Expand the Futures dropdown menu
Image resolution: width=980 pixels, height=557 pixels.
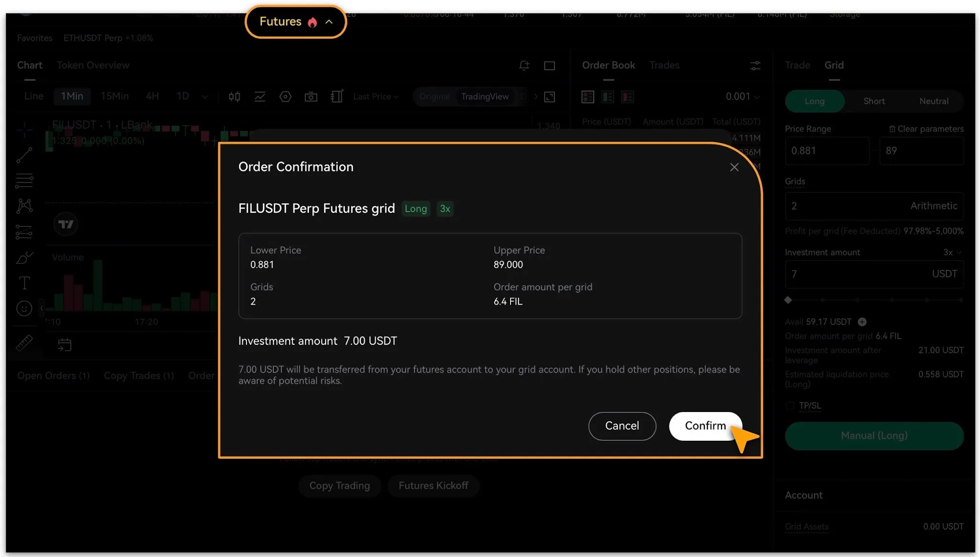(296, 22)
